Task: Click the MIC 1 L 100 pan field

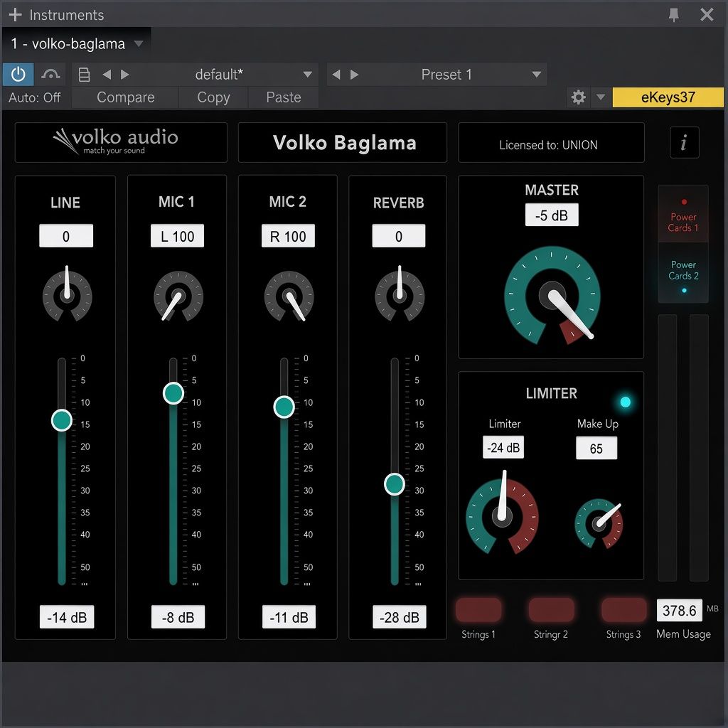Action: [x=177, y=236]
